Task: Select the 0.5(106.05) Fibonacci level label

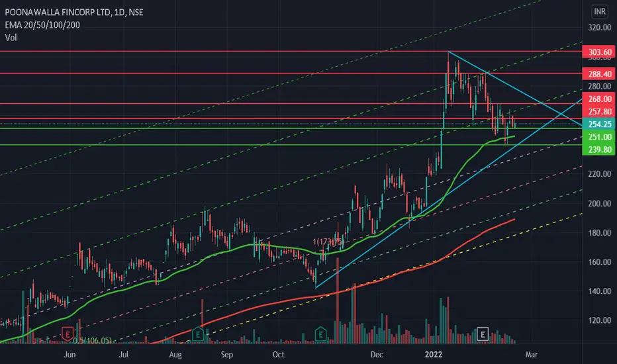Action: coord(92,340)
